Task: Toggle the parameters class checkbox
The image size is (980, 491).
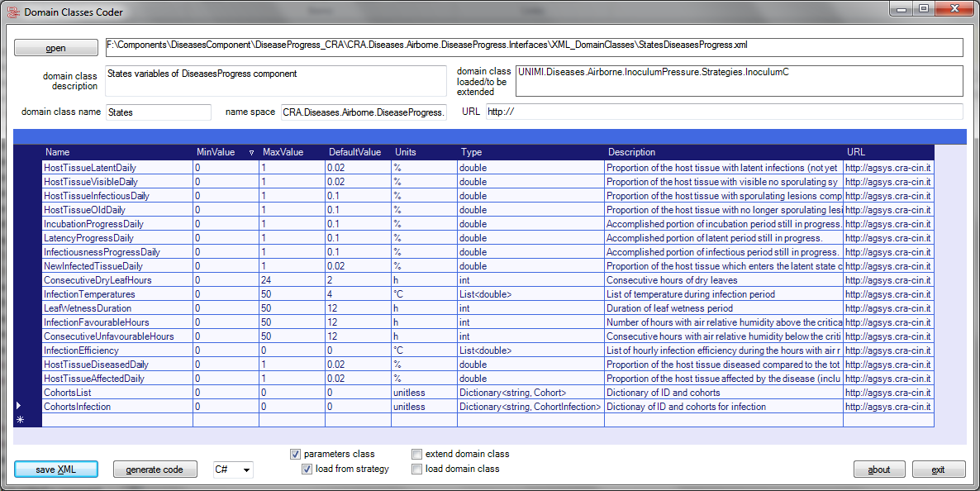Action: (295, 454)
